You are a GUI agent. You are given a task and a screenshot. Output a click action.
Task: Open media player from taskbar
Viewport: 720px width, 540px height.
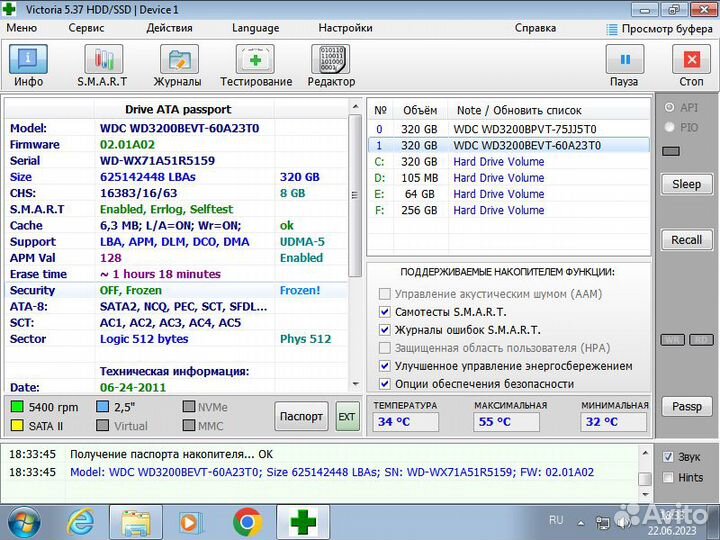191,523
